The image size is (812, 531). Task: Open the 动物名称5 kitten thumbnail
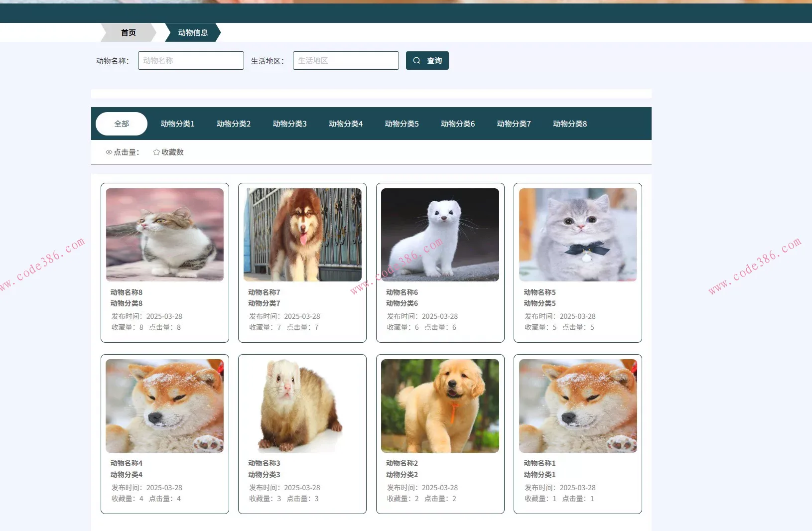(x=577, y=234)
